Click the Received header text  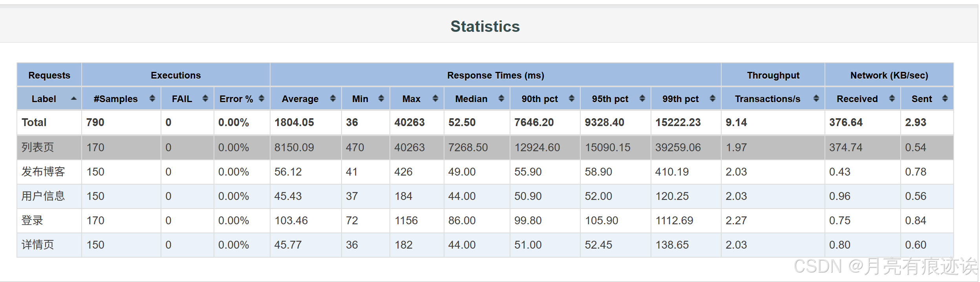(857, 99)
